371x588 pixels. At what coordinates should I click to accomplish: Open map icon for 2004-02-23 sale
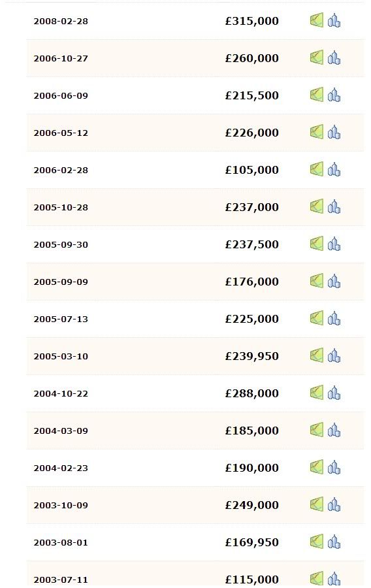point(317,467)
